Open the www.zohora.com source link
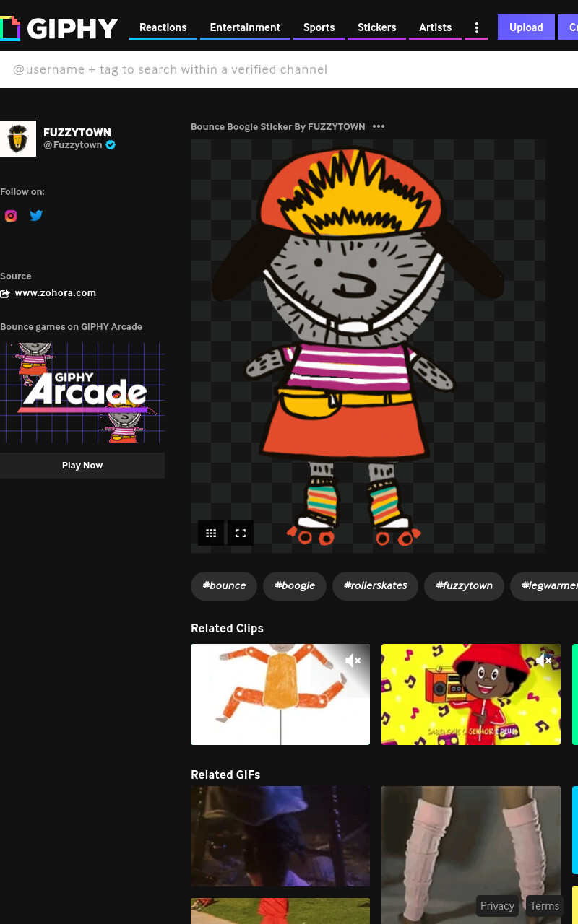Viewport: 578px width, 924px height. coord(56,293)
